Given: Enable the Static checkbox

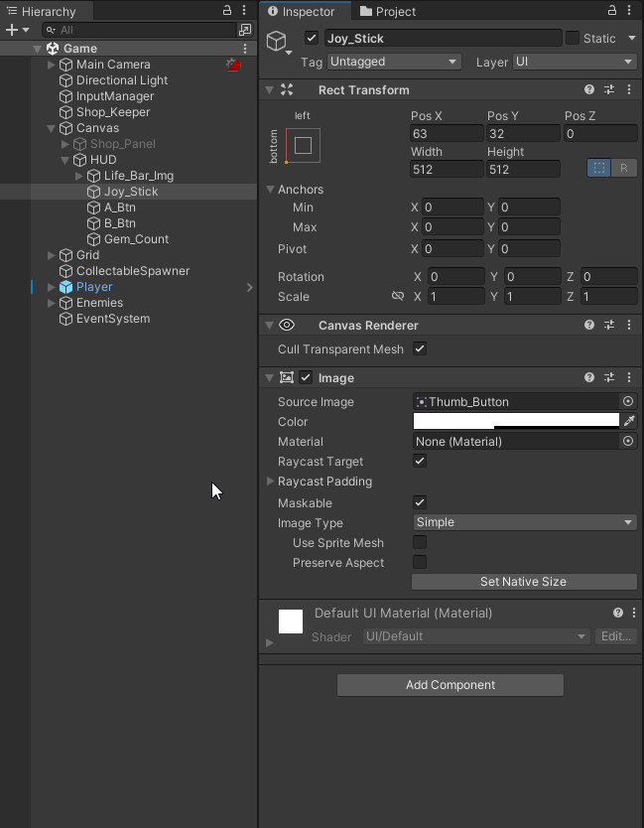Looking at the screenshot, I should 573,38.
